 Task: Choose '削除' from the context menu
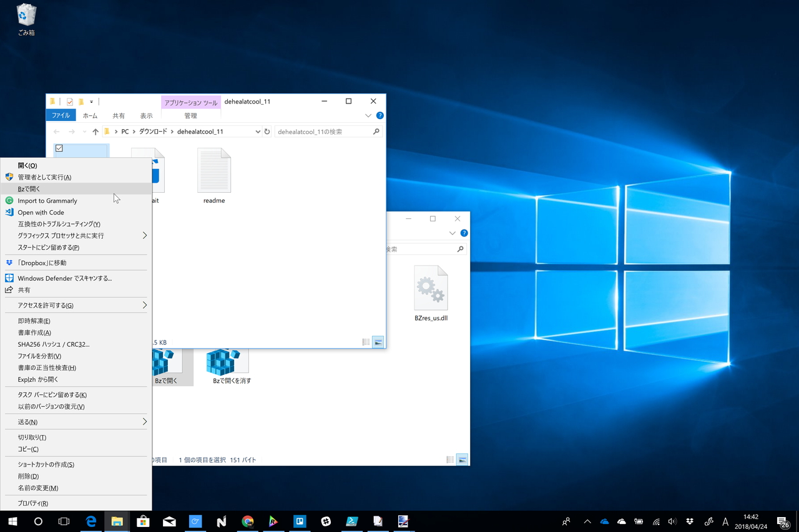pos(76,476)
